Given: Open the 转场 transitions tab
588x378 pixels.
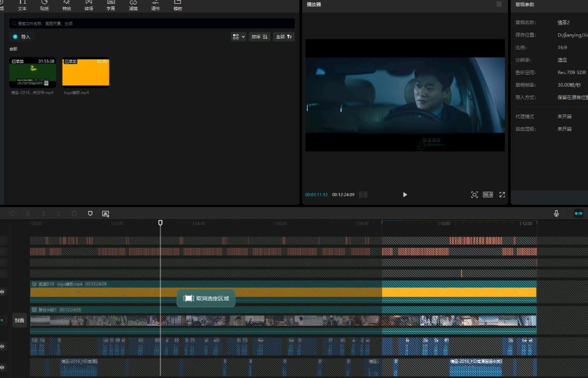Looking at the screenshot, I should coord(89,5).
